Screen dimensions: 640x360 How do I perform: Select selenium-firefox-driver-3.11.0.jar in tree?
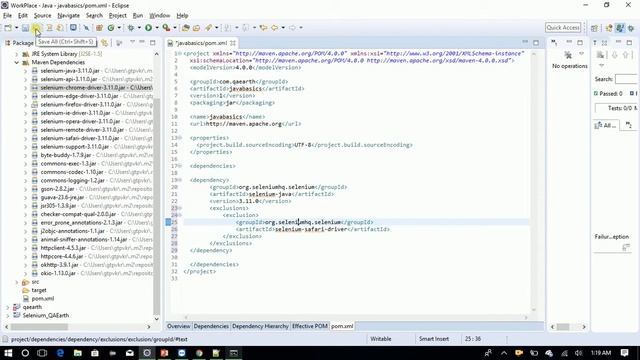81,104
